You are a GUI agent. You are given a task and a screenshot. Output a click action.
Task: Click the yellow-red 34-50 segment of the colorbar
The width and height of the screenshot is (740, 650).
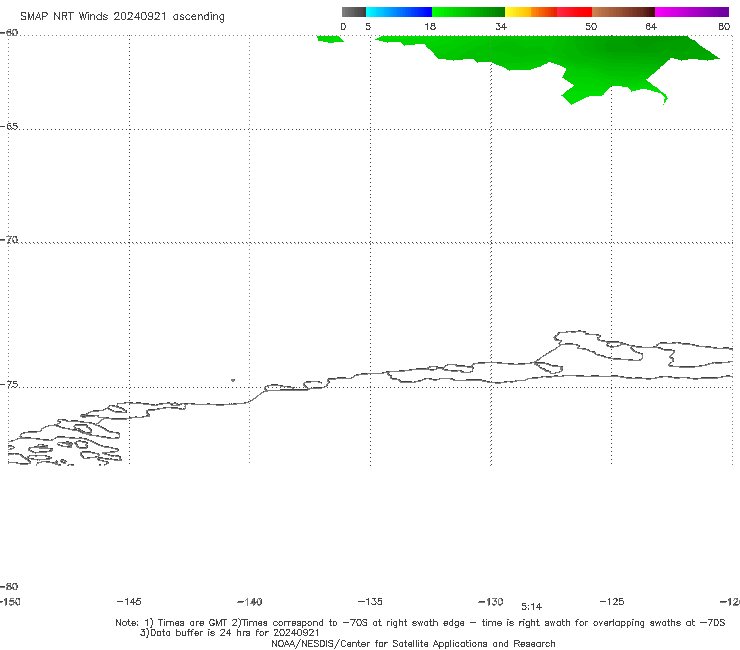tap(548, 12)
